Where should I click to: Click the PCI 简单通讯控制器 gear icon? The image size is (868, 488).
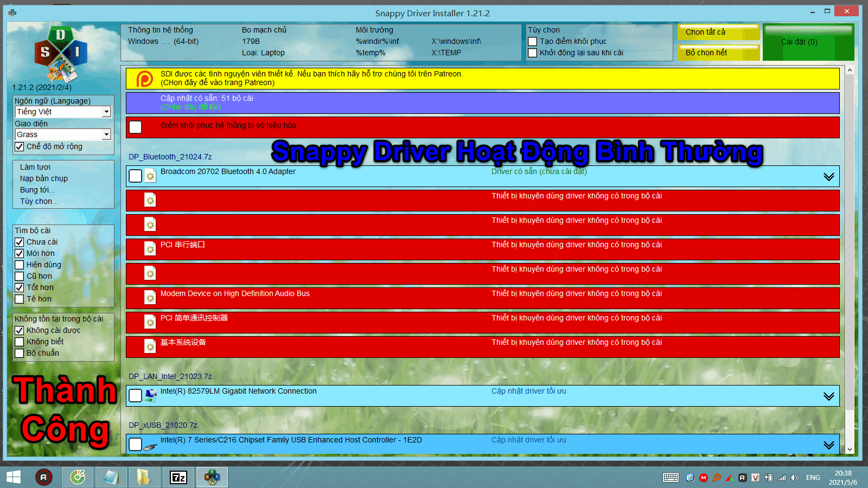point(150,323)
